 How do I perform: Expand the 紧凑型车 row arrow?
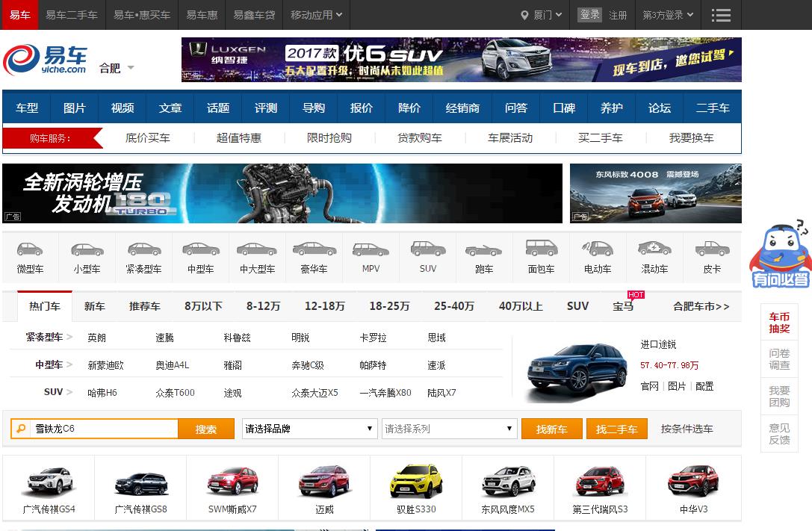pyautogui.click(x=69, y=338)
